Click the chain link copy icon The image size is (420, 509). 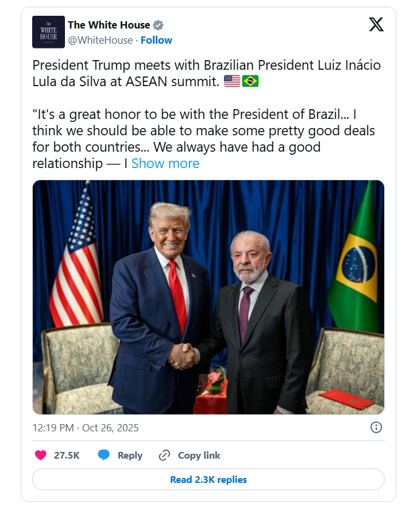(164, 455)
